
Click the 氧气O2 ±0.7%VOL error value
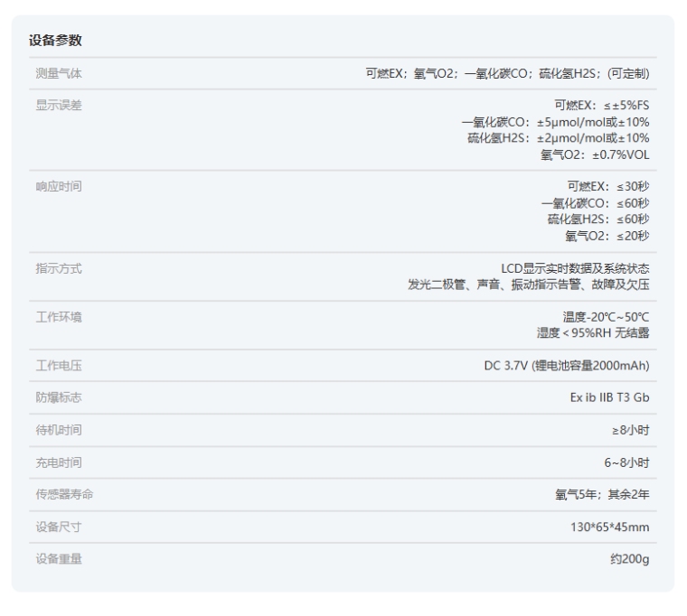point(595,154)
